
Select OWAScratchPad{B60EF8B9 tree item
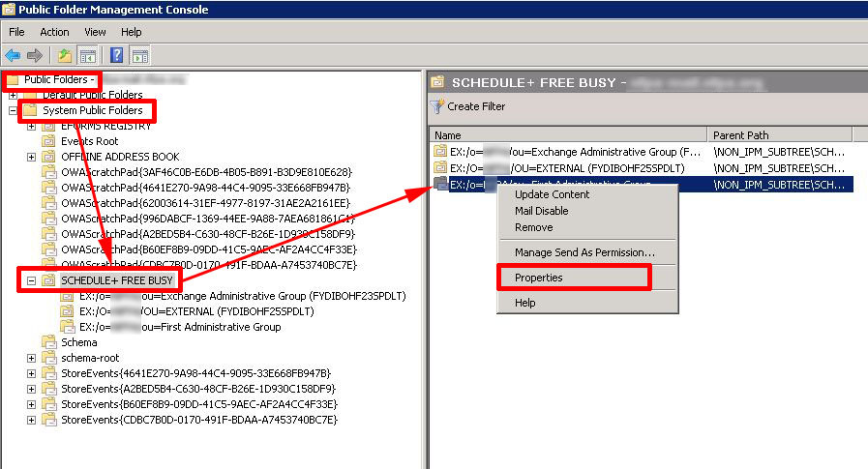tap(209, 249)
